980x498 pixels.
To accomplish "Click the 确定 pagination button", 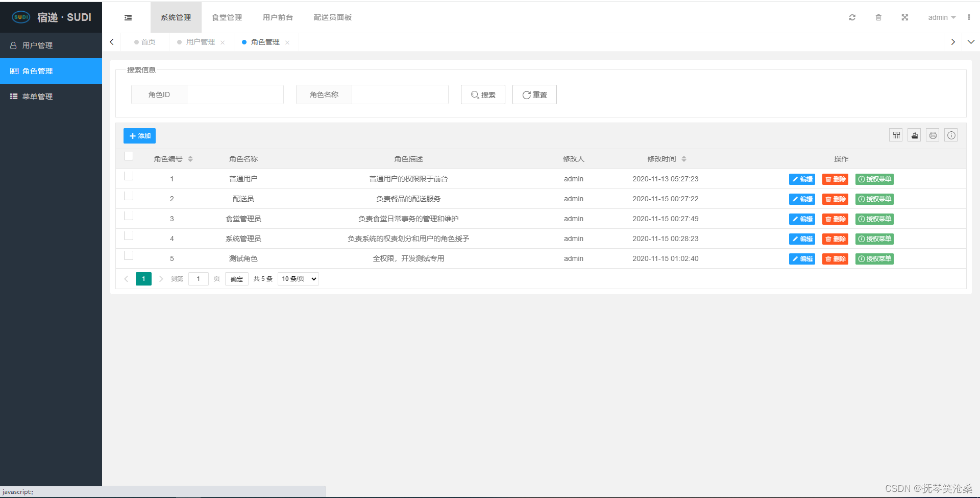I will coord(237,279).
